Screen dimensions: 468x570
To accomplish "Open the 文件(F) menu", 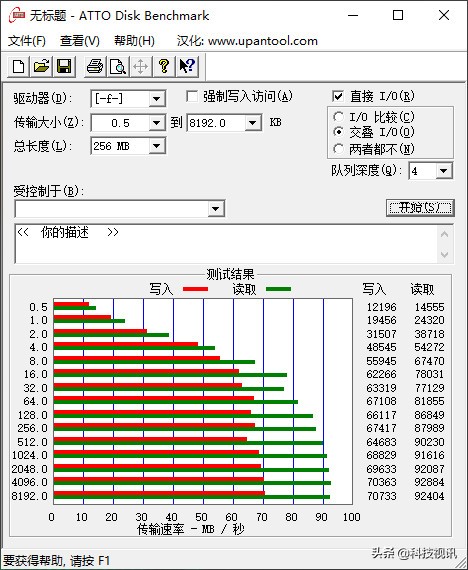I will pyautogui.click(x=27, y=41).
